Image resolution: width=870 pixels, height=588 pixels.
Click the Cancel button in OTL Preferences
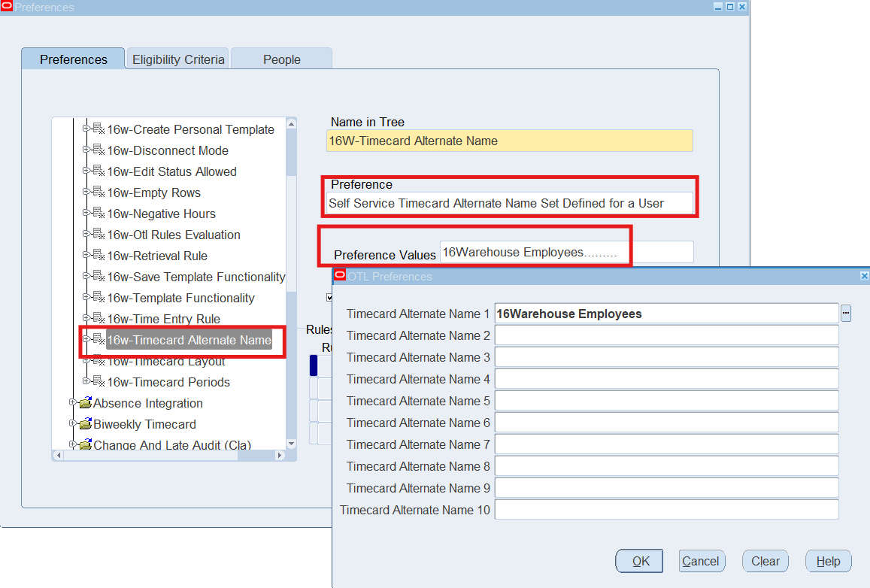coord(701,561)
